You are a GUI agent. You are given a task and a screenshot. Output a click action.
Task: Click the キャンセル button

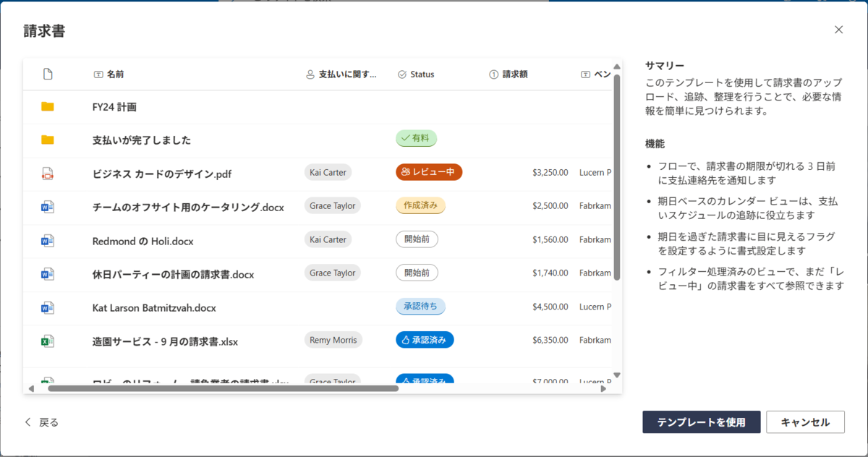[x=805, y=422]
